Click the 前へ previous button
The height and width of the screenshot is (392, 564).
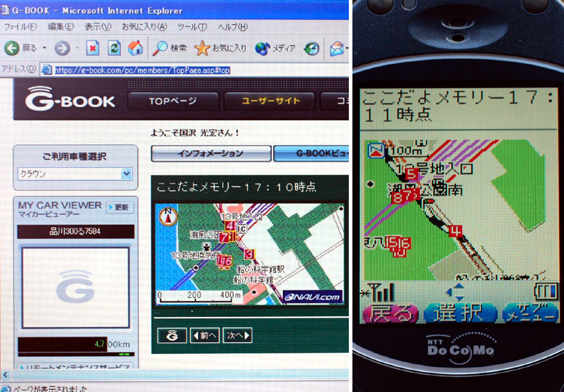click(204, 335)
